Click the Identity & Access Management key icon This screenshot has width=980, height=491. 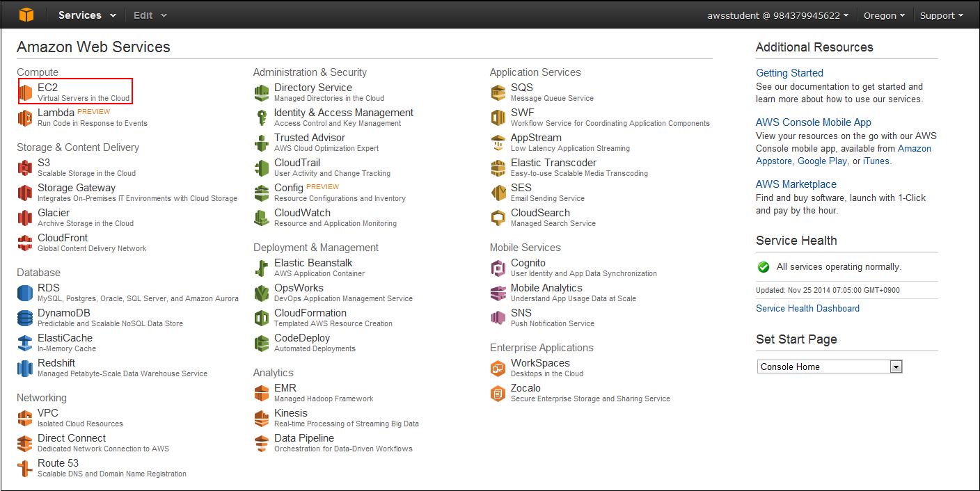tap(262, 118)
